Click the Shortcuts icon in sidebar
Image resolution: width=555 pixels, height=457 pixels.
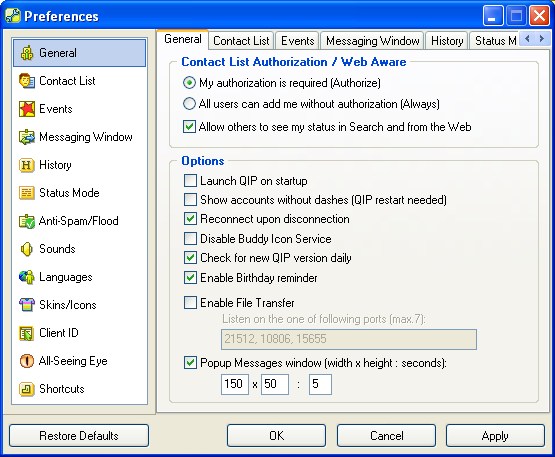click(27, 389)
